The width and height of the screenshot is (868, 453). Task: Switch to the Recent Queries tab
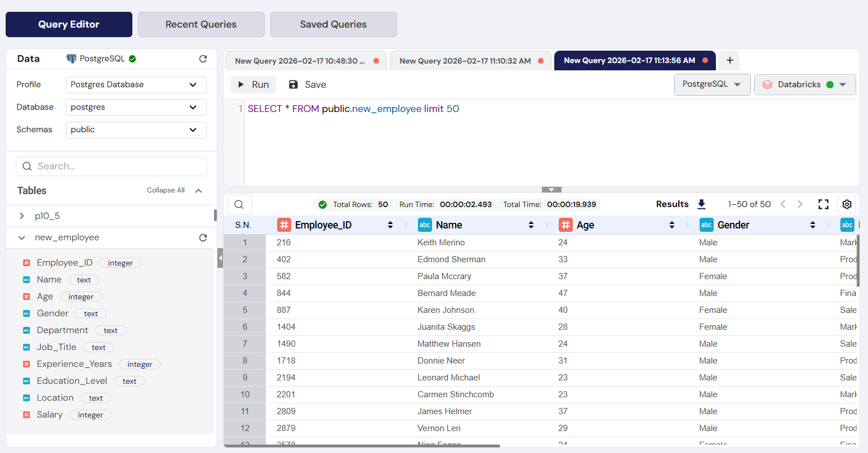click(x=201, y=24)
